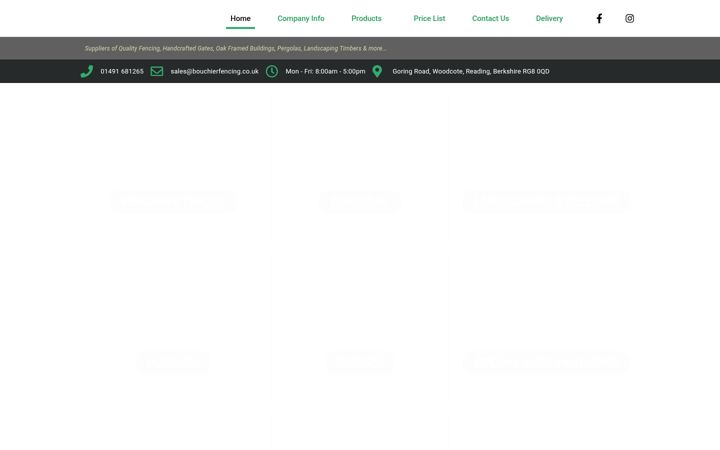Open the Products menu
The width and height of the screenshot is (720, 450).
(x=366, y=18)
